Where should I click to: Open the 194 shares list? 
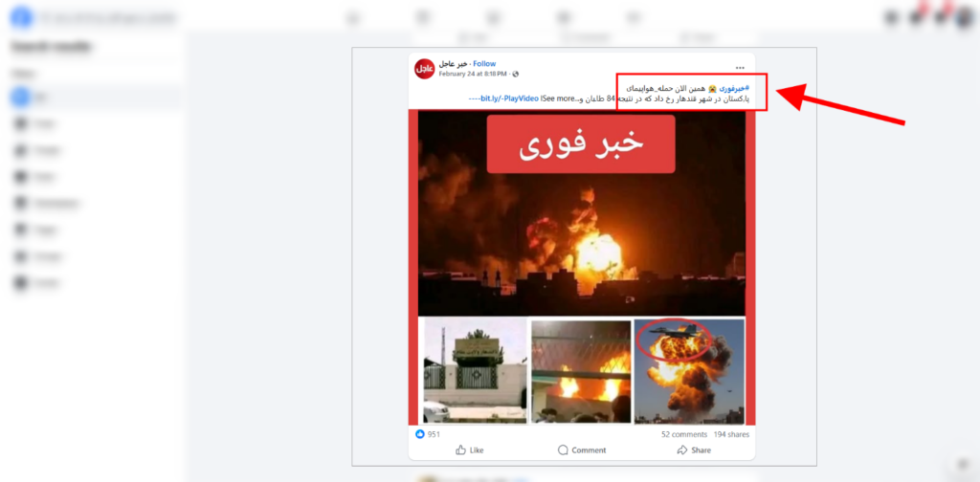click(730, 434)
